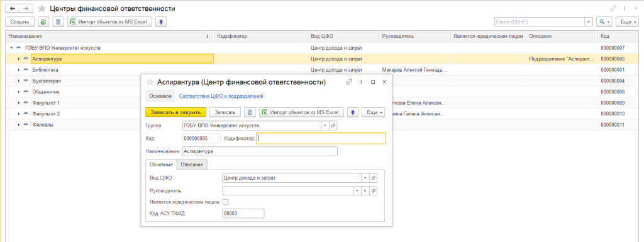The height and width of the screenshot is (242, 644).
Task: Add main window to favorites star
Action: click(41, 9)
